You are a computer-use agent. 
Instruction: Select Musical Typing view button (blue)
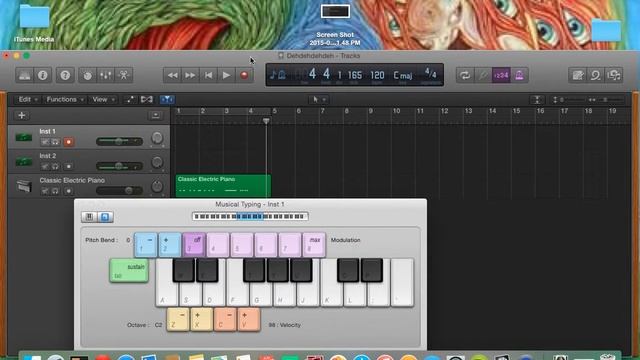(105, 217)
